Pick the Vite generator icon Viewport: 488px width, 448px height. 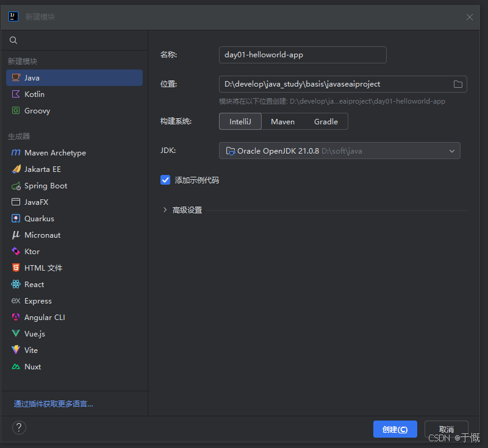16,350
